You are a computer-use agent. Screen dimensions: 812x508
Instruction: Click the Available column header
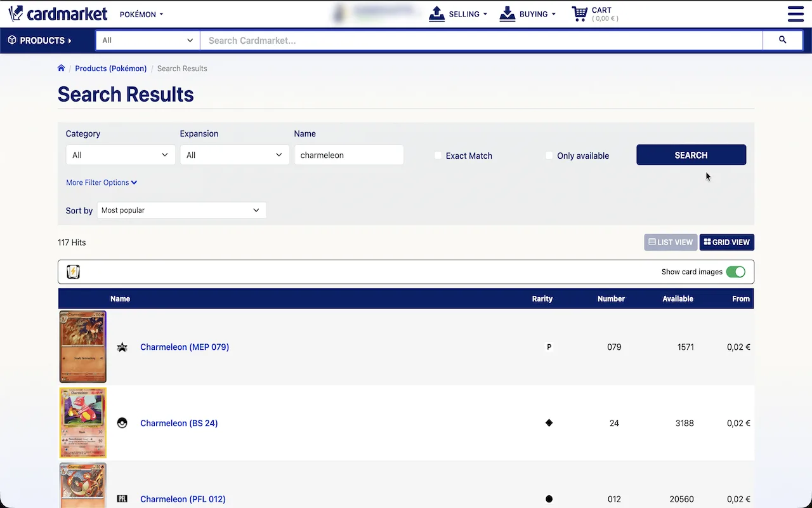point(678,298)
